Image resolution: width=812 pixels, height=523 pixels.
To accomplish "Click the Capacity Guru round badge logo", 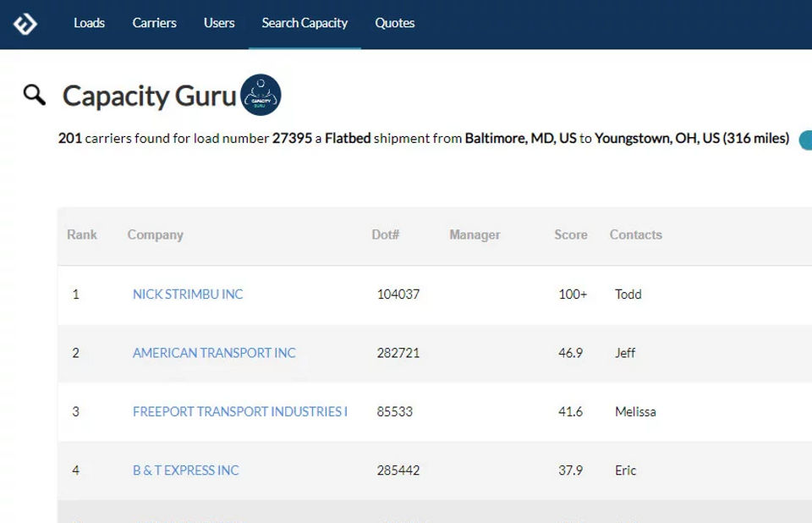I will point(261,95).
